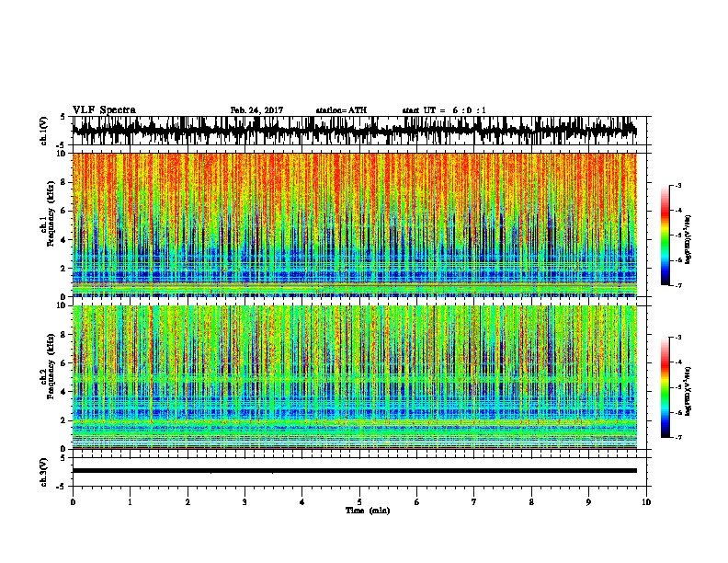This screenshot has height=563, width=728.
Task: Click the time axis tick label '9'
Action: click(x=588, y=501)
